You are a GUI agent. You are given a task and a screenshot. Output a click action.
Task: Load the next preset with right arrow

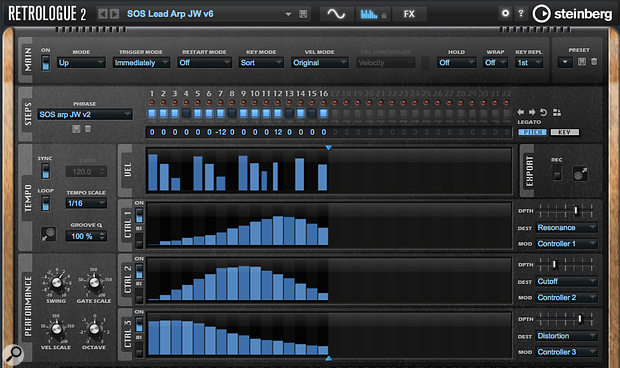tap(114, 14)
